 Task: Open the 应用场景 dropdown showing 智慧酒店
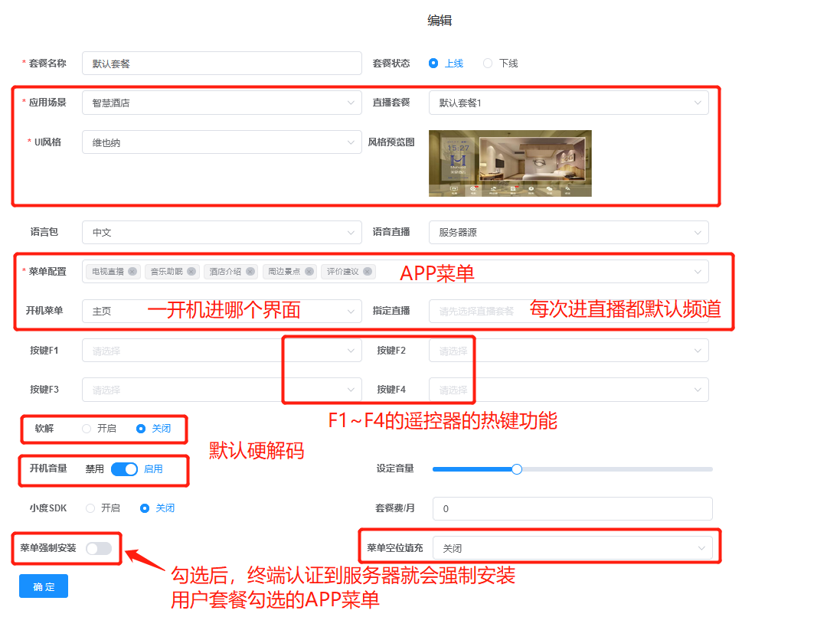(221, 103)
